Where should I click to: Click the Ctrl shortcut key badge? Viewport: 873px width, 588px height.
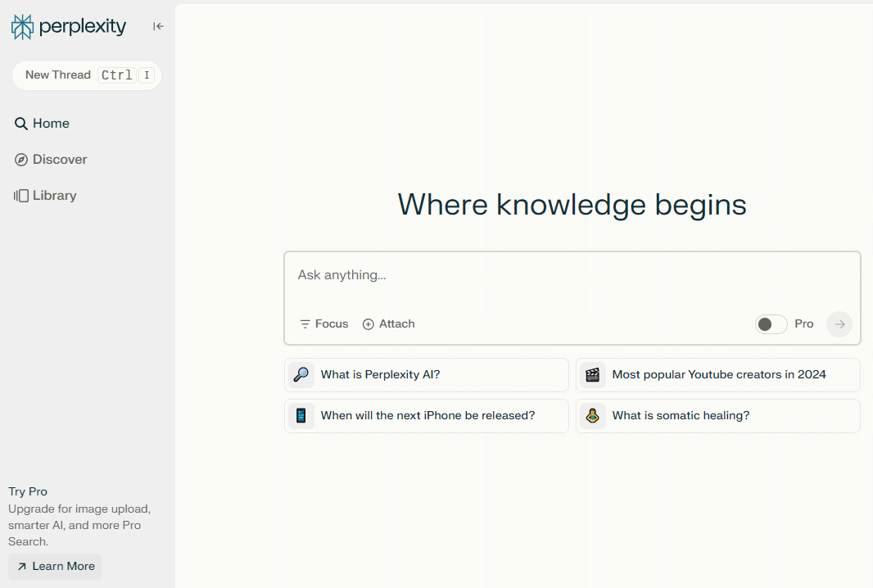pyautogui.click(x=117, y=75)
